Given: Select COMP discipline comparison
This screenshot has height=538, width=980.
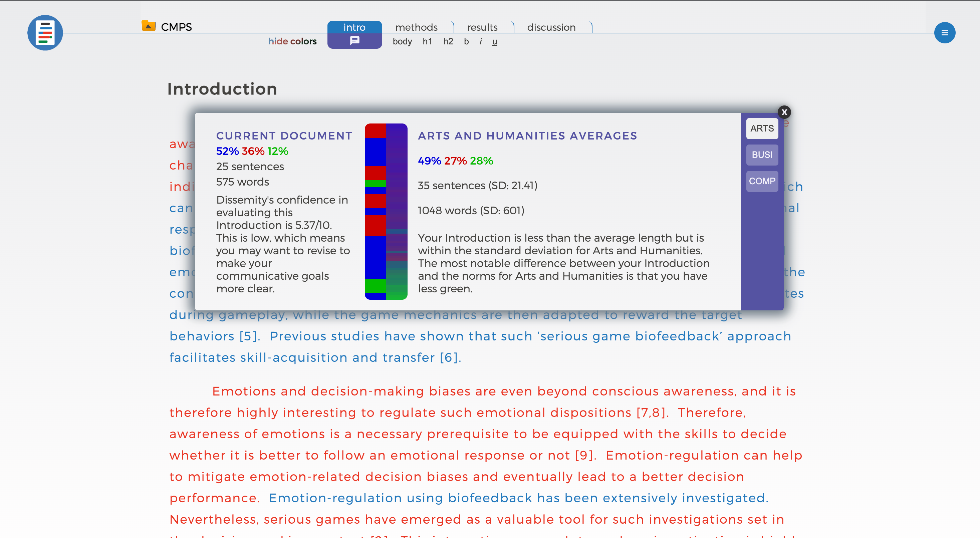Looking at the screenshot, I should pyautogui.click(x=762, y=181).
